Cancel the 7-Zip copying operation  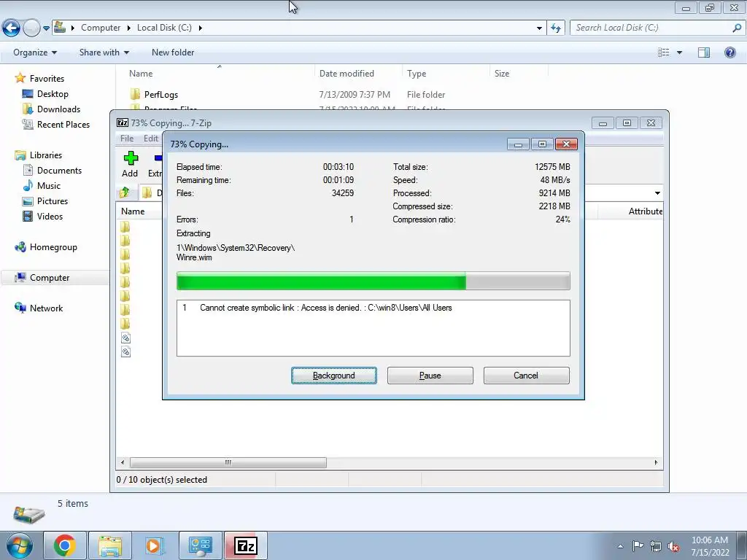click(x=527, y=376)
